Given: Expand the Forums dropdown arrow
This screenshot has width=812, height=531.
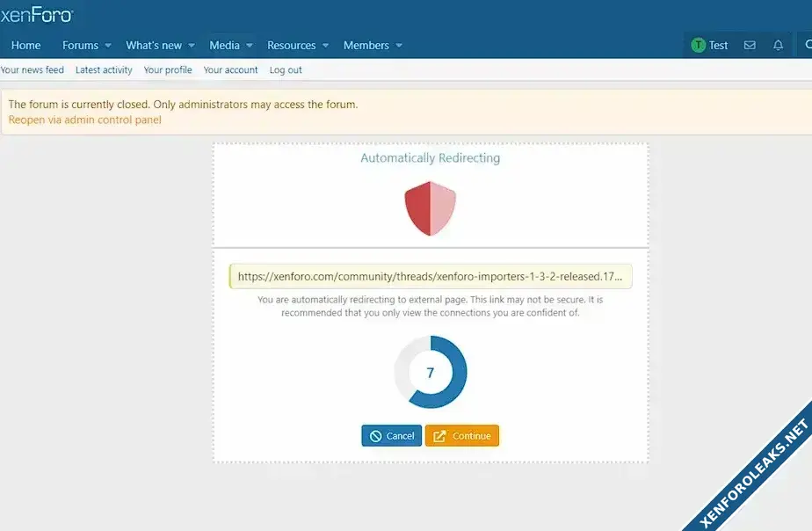Looking at the screenshot, I should [108, 46].
